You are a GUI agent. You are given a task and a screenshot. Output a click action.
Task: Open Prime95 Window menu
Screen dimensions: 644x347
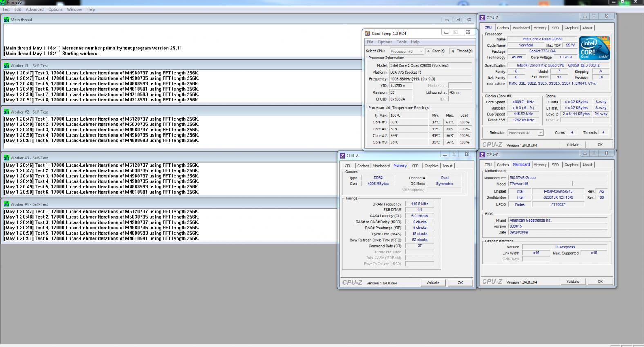point(74,9)
